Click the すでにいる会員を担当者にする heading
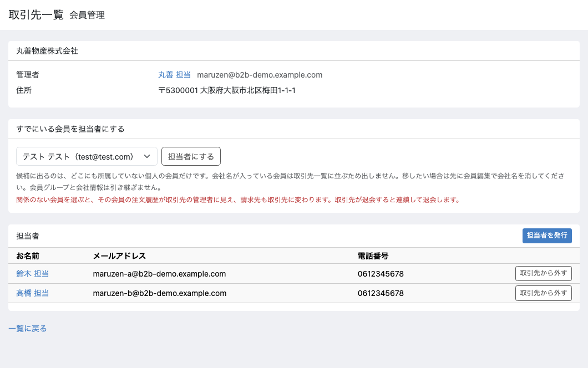 tap(70, 129)
